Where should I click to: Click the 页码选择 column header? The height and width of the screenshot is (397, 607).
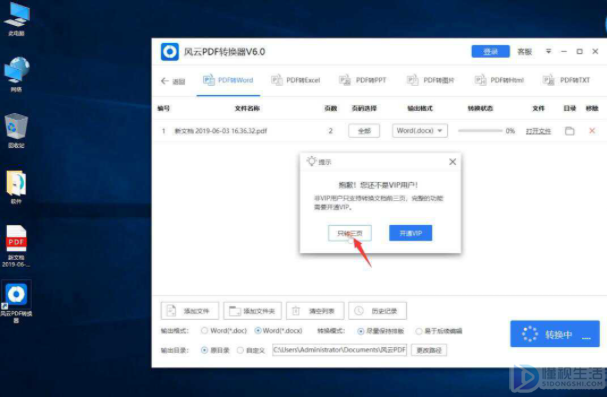click(x=364, y=108)
